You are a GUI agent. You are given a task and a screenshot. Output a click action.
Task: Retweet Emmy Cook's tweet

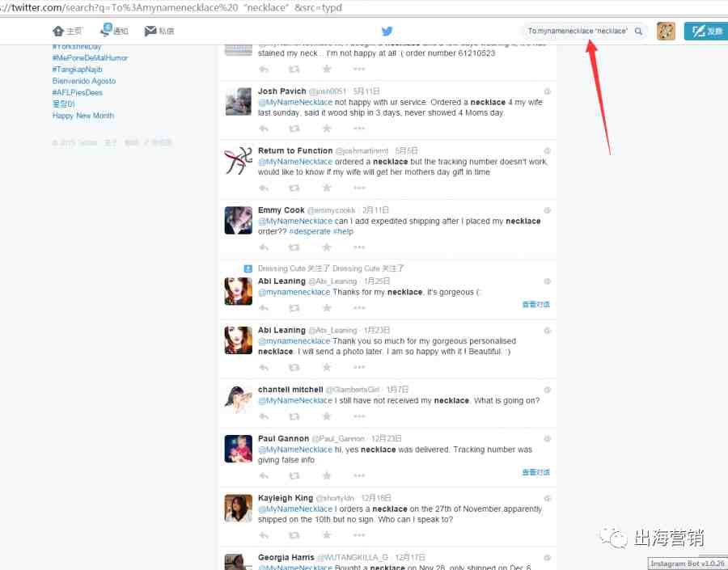click(294, 247)
